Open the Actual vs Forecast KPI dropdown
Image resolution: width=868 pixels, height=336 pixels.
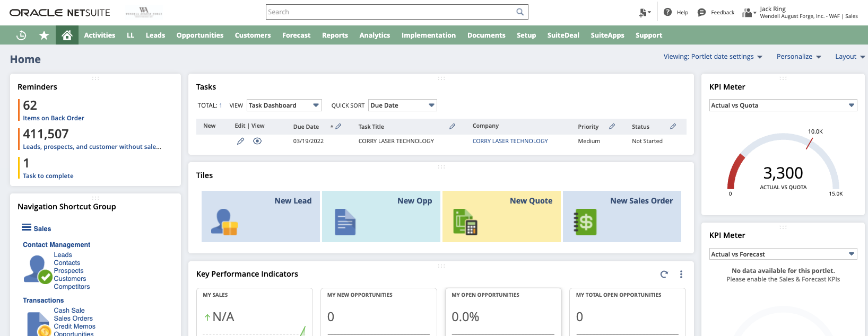coord(783,254)
